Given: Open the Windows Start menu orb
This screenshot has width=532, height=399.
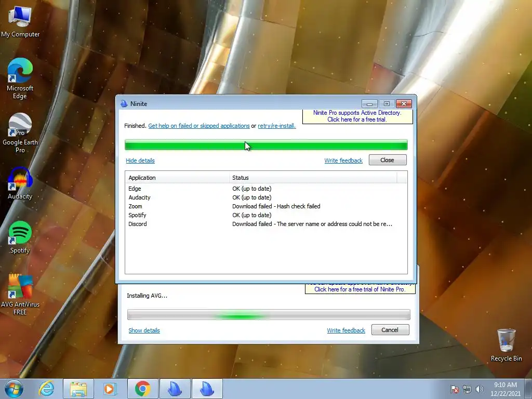Looking at the screenshot, I should 14,389.
